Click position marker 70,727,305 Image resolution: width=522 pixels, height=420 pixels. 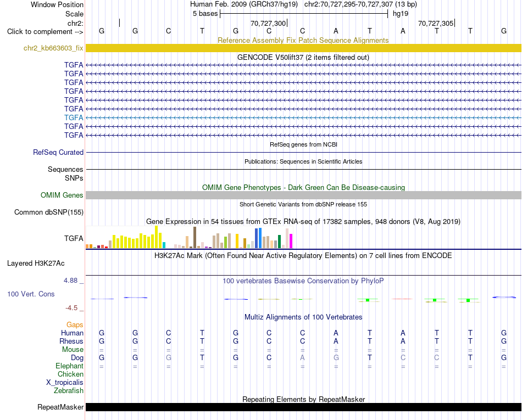(436, 23)
